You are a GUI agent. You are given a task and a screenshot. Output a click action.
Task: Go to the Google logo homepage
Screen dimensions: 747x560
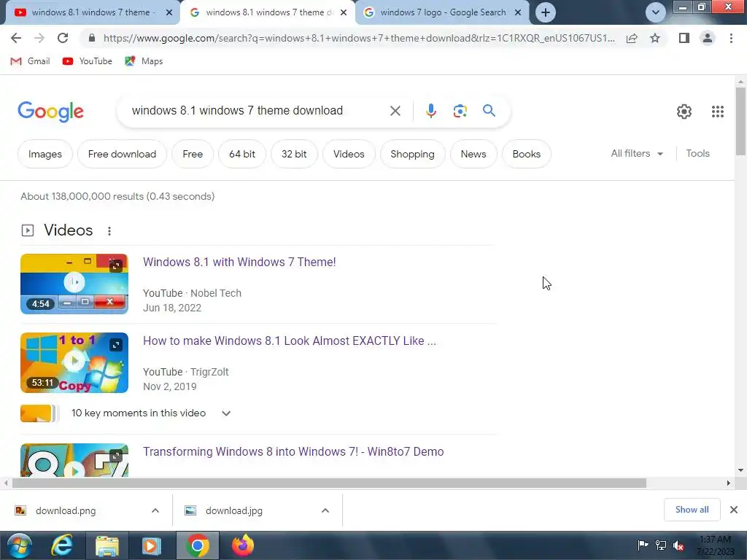(x=50, y=112)
